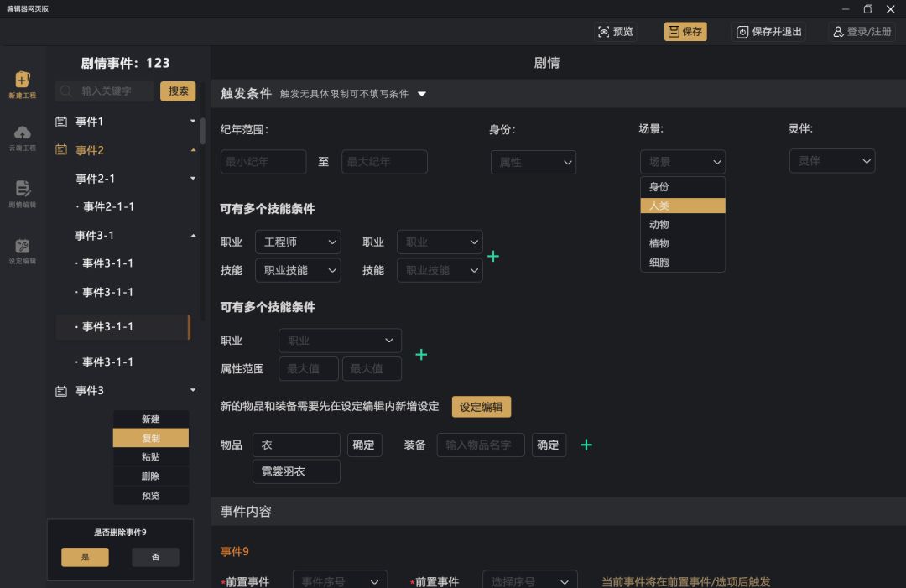The width and height of the screenshot is (906, 588).
Task: Collapse 事件3-1 arrow
Action: point(193,236)
